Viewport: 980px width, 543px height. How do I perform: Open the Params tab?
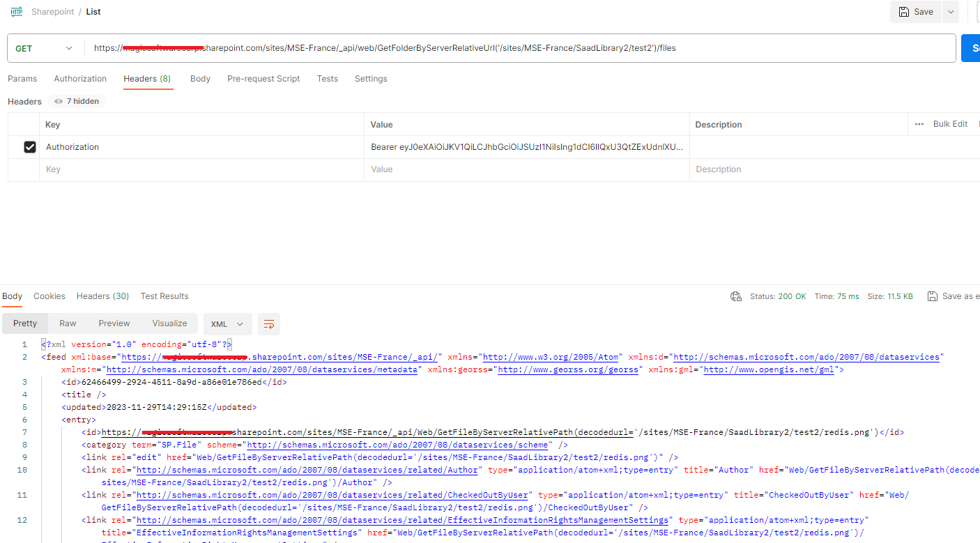click(x=22, y=79)
